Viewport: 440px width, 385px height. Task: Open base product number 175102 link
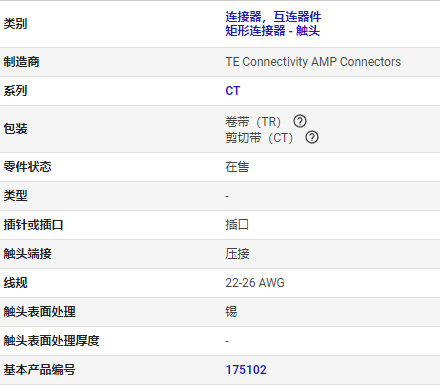click(x=246, y=370)
